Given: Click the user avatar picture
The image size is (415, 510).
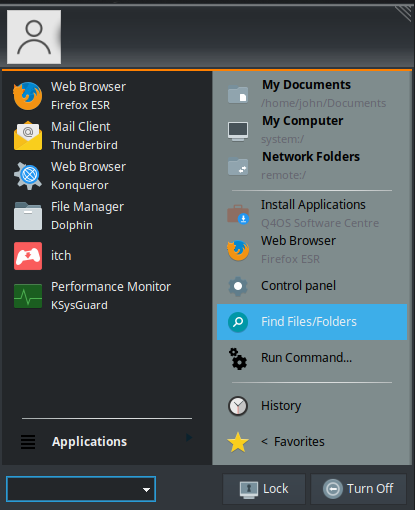Looking at the screenshot, I should click(x=34, y=37).
